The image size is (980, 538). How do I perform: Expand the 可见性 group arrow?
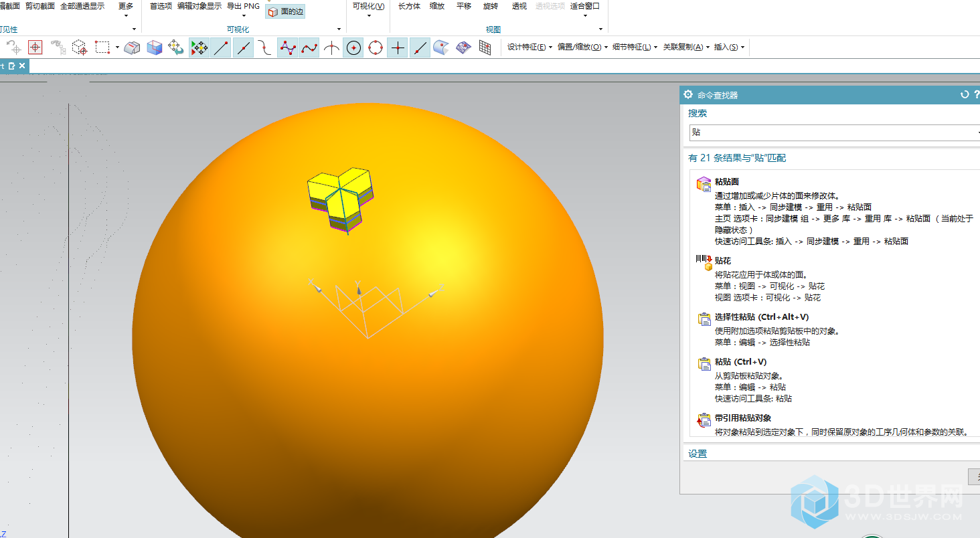pos(134,29)
